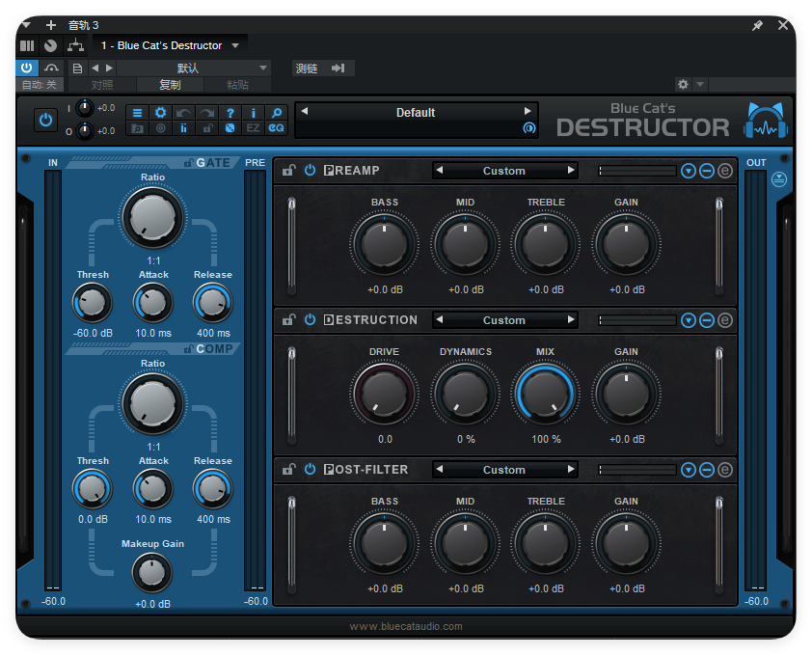
Task: Expand PREAMP section down-arrow circle icon
Action: tap(689, 171)
